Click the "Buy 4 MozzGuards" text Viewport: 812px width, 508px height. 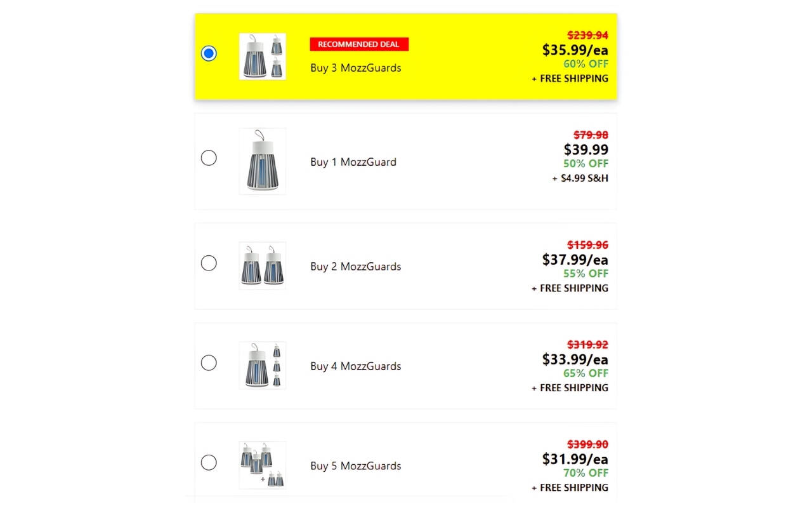pyautogui.click(x=356, y=366)
